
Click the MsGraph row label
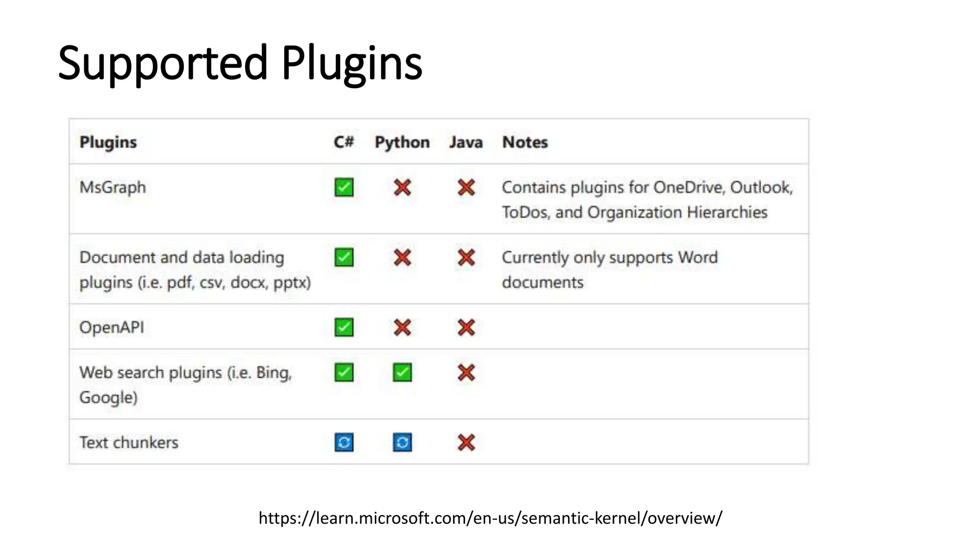tap(112, 187)
